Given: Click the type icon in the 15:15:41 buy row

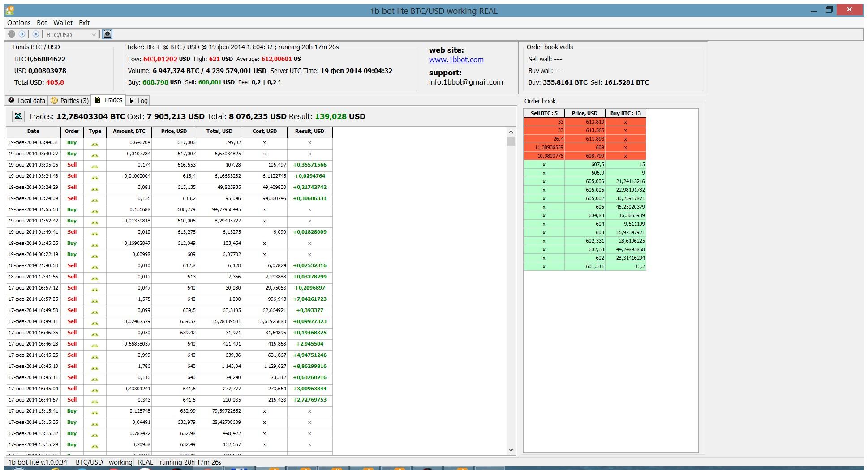Looking at the screenshot, I should click(95, 412).
